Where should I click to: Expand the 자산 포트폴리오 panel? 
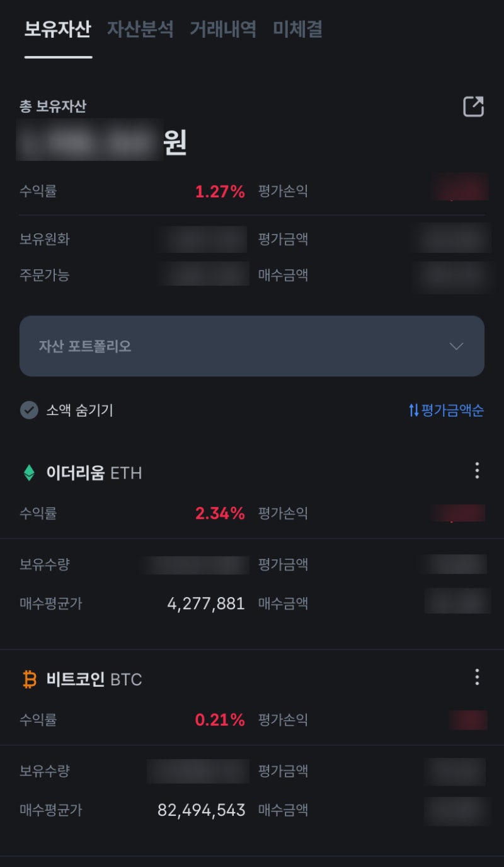(252, 346)
